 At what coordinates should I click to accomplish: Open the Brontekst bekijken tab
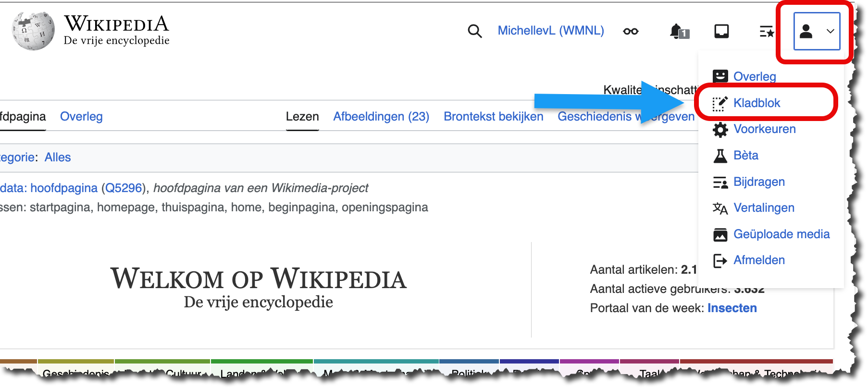pyautogui.click(x=494, y=116)
